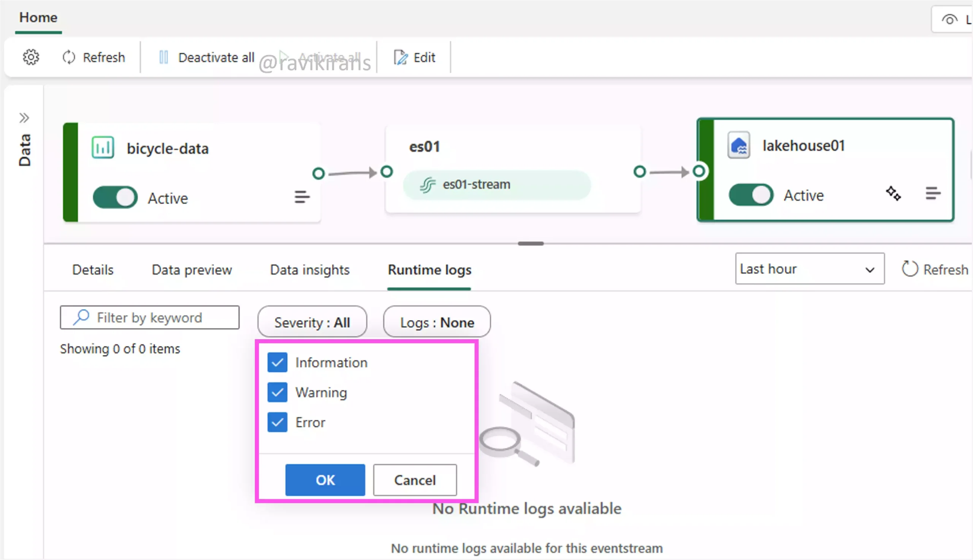Viewport: 973px width, 560px height.
Task: Click Deactivate all button
Action: pos(207,57)
